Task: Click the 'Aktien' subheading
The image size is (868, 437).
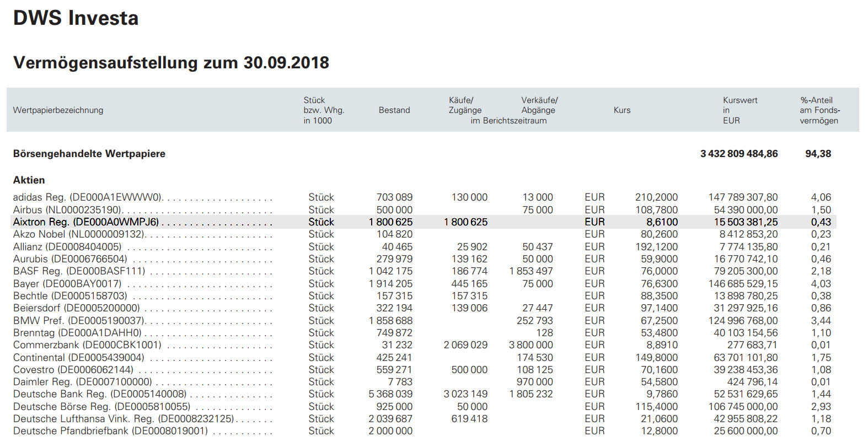Action: (x=29, y=180)
